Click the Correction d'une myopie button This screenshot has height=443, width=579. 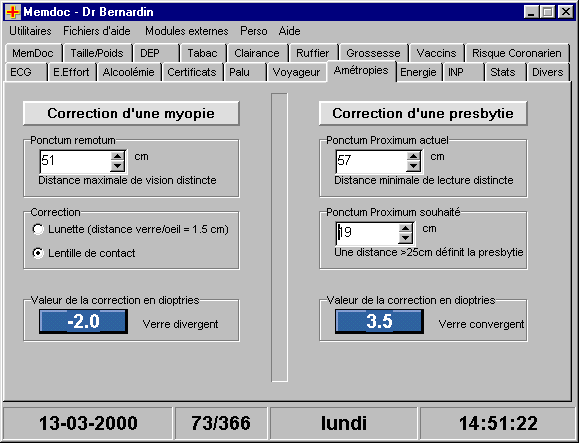pyautogui.click(x=131, y=113)
